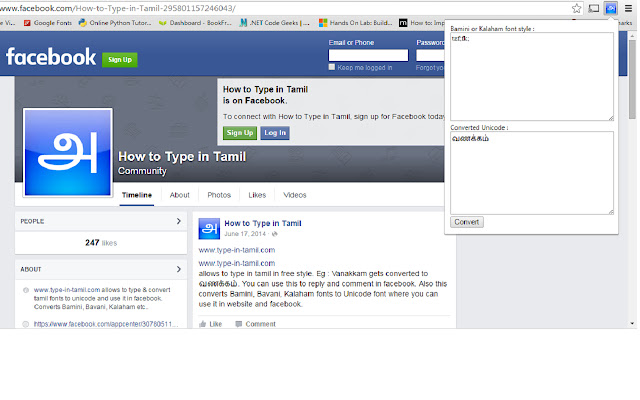Click the post author avatar icon
Viewport: 640px width, 400px height.
point(209,229)
